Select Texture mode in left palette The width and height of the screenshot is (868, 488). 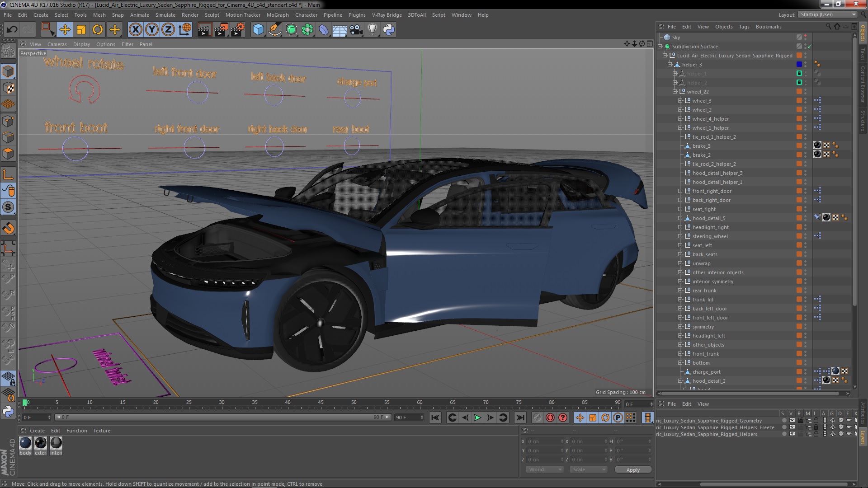8,88
